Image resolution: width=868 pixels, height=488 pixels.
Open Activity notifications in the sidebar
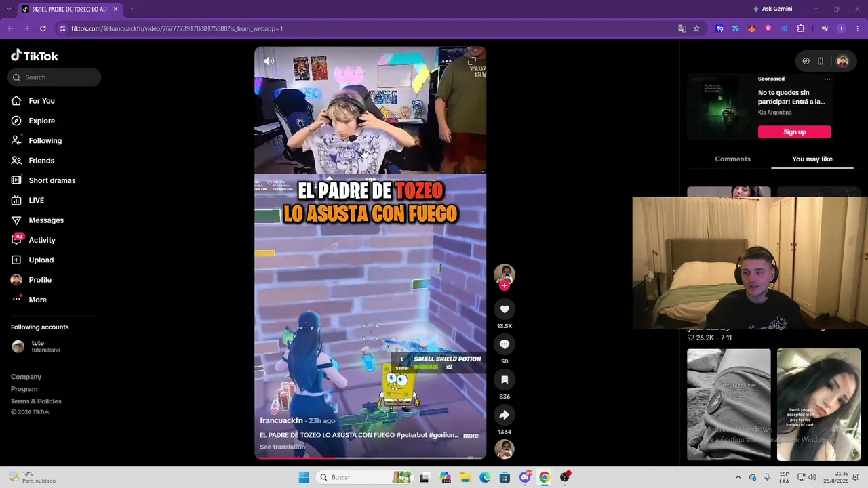tap(41, 240)
